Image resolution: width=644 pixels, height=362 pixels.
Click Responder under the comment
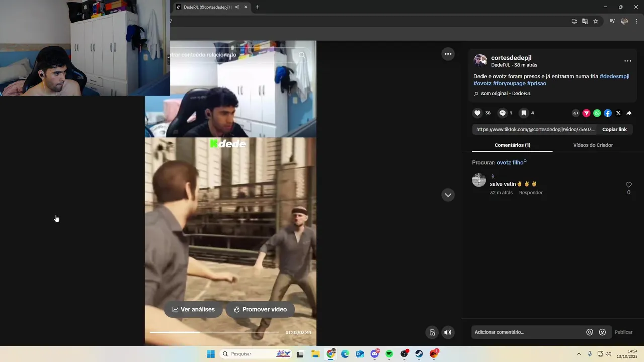pos(531,193)
